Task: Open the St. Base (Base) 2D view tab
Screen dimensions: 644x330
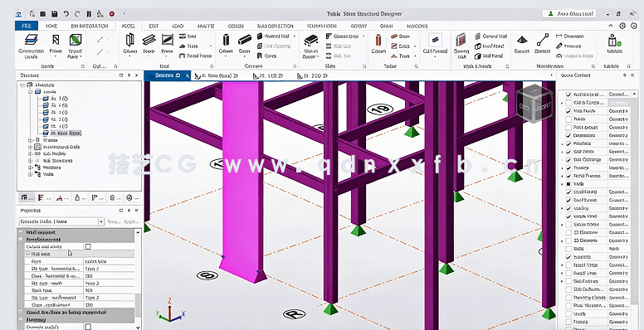Action: tap(217, 76)
